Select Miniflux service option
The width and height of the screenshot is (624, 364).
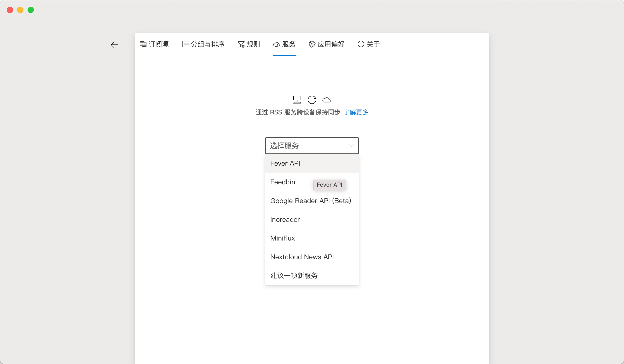click(283, 238)
